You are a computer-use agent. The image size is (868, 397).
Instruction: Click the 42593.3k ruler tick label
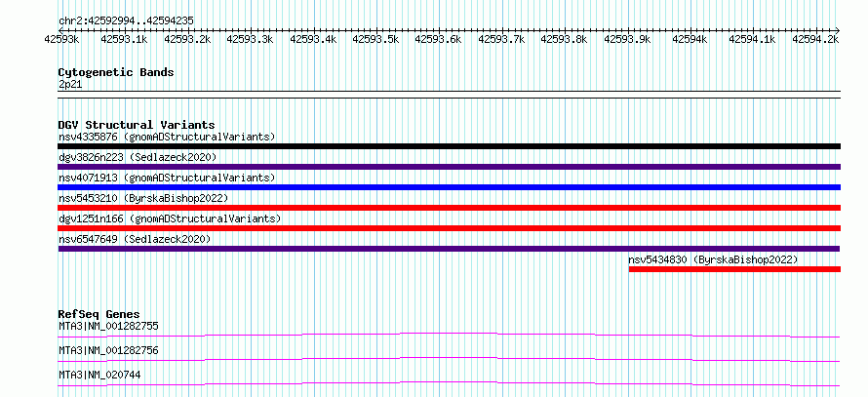(x=251, y=39)
